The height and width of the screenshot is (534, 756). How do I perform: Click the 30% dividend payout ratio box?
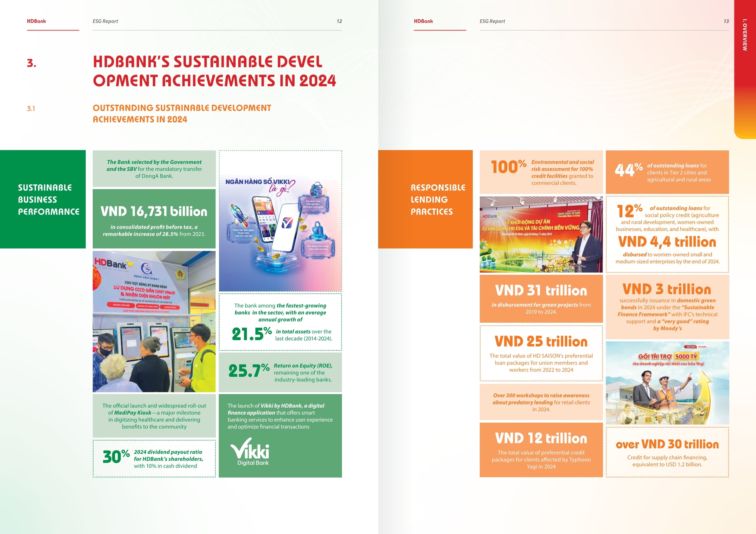tap(154, 458)
